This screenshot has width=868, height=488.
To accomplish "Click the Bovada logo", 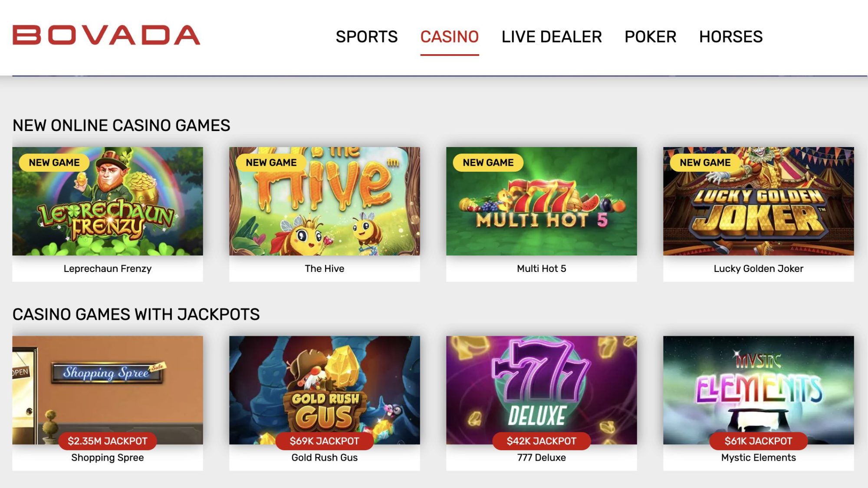I will tap(106, 36).
